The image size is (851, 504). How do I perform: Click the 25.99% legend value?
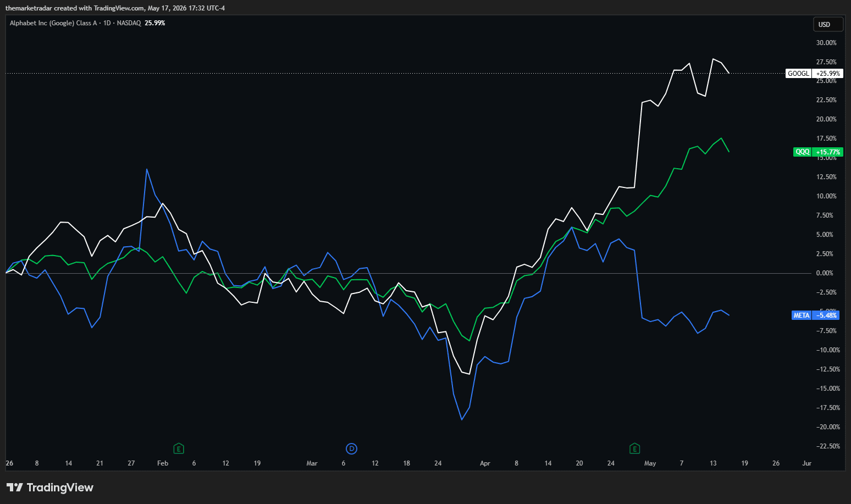coord(155,23)
